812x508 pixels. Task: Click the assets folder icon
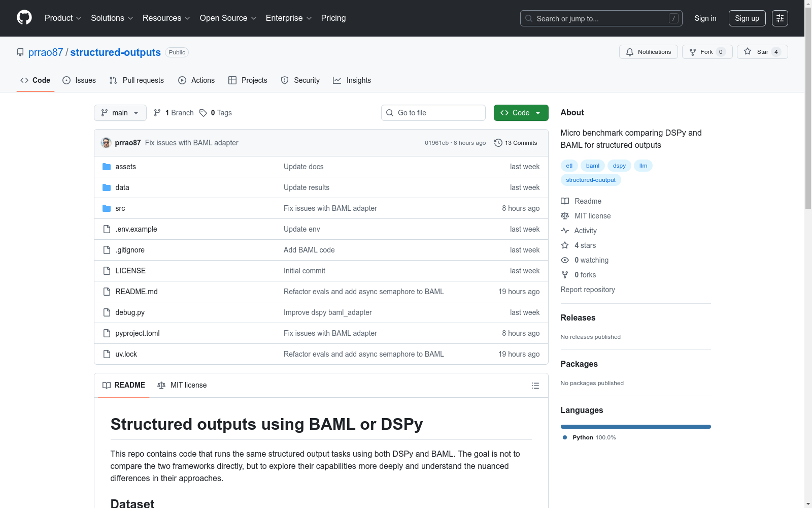click(x=107, y=167)
